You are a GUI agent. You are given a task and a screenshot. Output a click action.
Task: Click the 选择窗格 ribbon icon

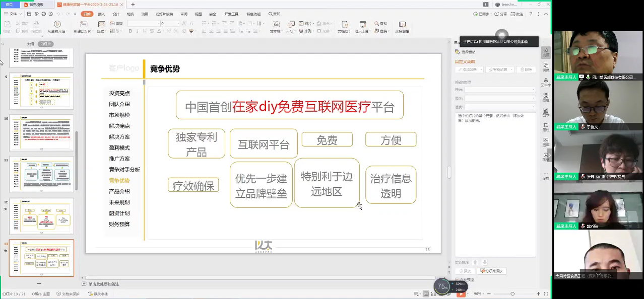(x=402, y=24)
